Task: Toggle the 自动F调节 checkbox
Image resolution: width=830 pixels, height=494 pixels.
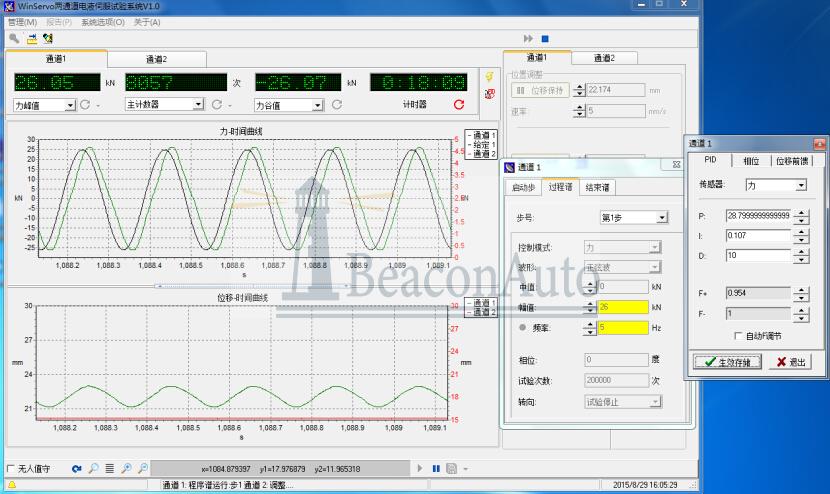Action: [738, 335]
